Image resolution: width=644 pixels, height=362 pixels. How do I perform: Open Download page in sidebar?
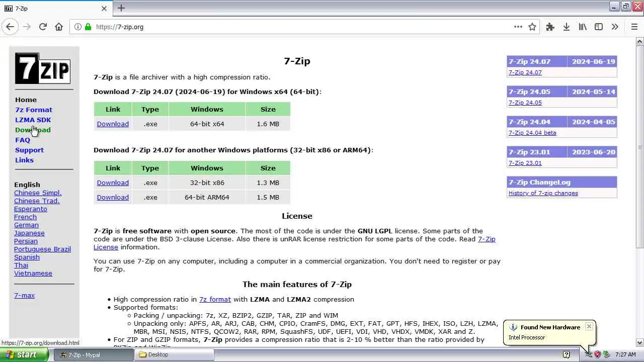[33, 130]
